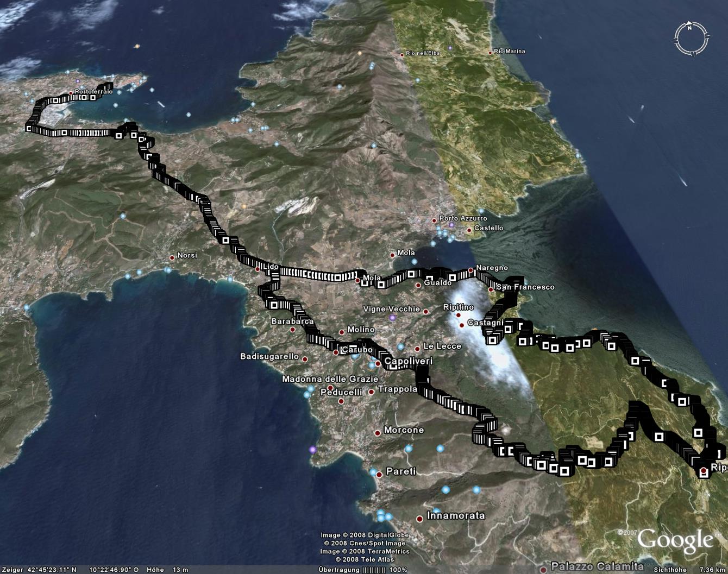Viewport: 728px width, 574px height.
Task: Select the Porto Azzurro placemark dot
Action: click(x=434, y=220)
